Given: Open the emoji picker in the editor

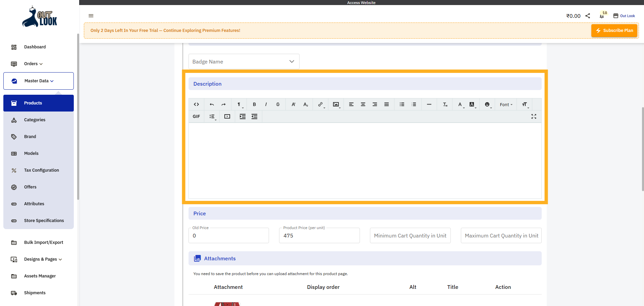Looking at the screenshot, I should click(487, 104).
